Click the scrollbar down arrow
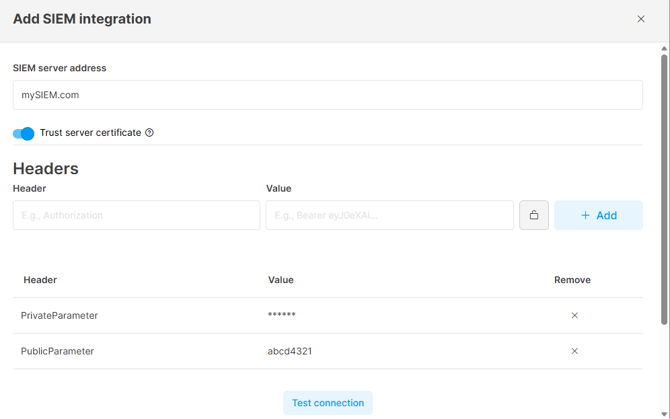The height and width of the screenshot is (419, 670). coord(664,414)
